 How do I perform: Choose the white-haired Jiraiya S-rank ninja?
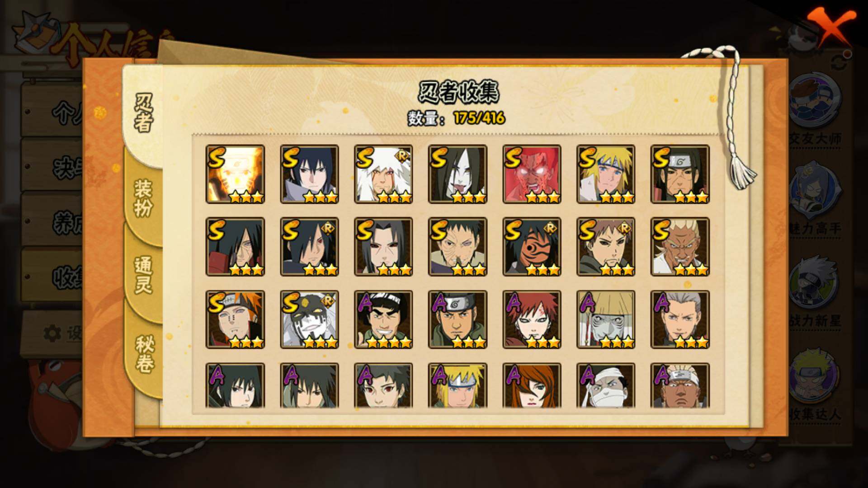pos(383,174)
